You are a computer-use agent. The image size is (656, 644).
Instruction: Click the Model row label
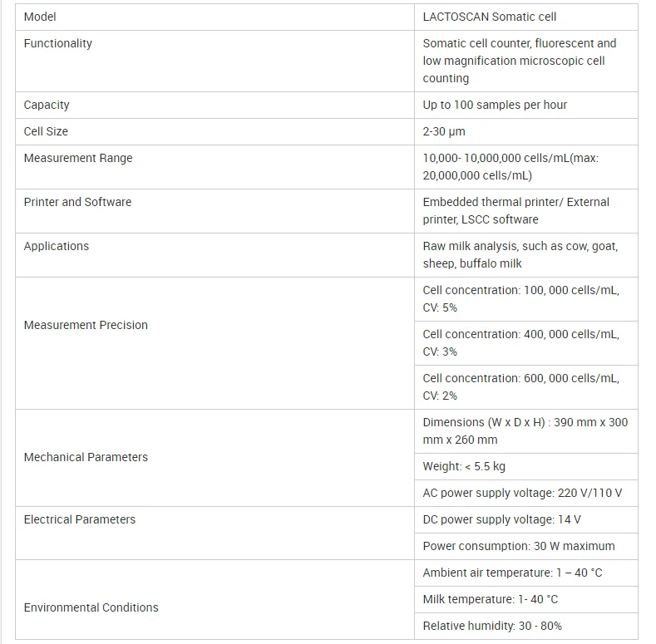coord(40,17)
